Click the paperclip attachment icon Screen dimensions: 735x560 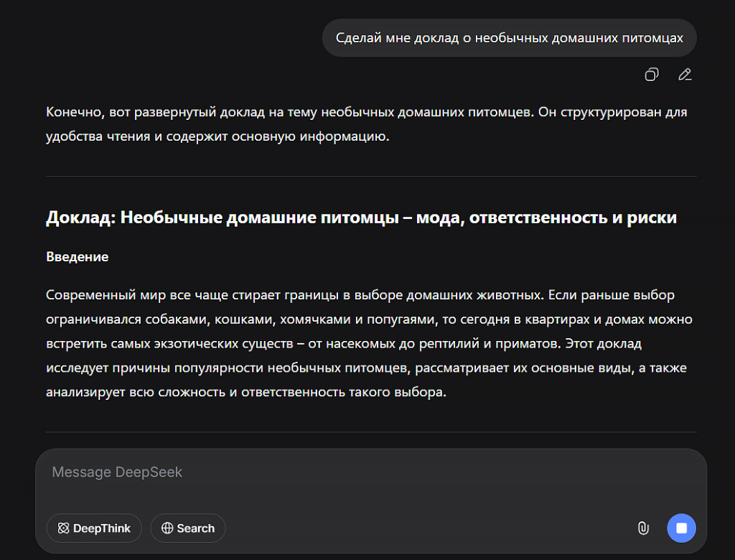click(643, 528)
